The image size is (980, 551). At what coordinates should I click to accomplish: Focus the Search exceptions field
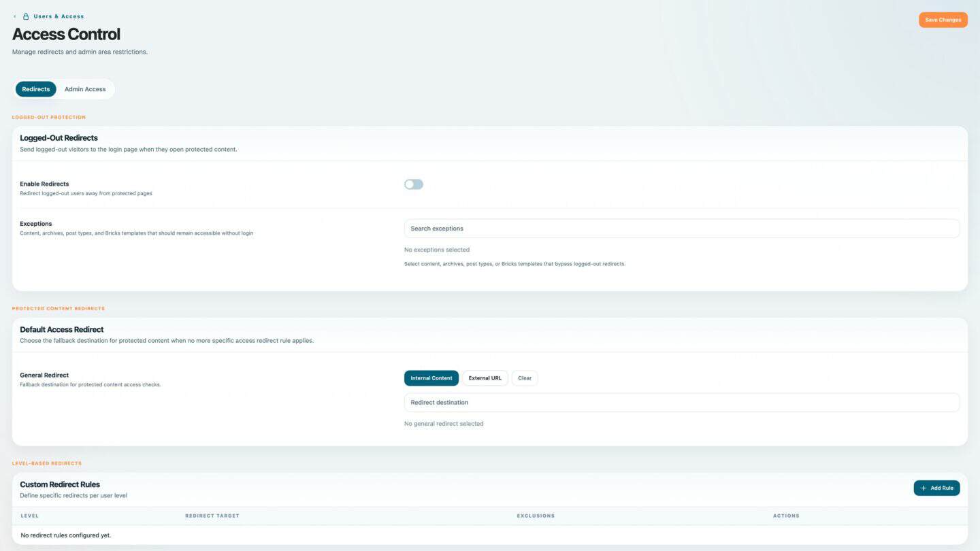pyautogui.click(x=682, y=229)
